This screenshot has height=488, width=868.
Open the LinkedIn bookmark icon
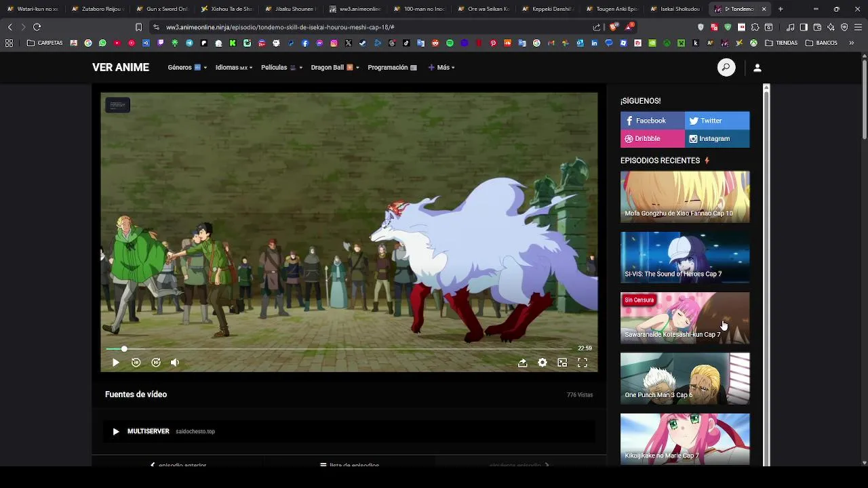[x=594, y=43]
